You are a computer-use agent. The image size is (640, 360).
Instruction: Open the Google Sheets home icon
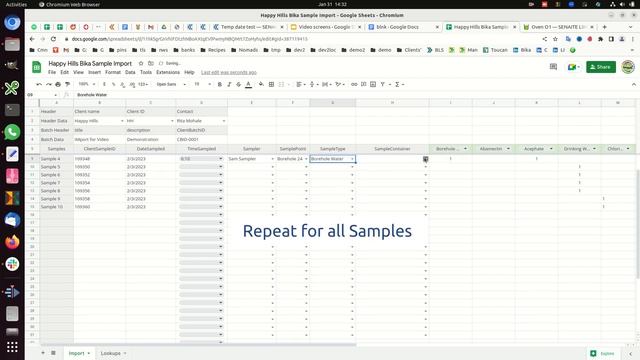36,67
